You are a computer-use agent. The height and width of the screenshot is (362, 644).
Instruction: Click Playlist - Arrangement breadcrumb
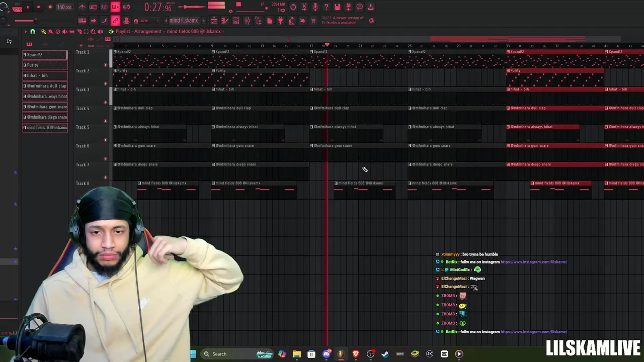point(138,31)
